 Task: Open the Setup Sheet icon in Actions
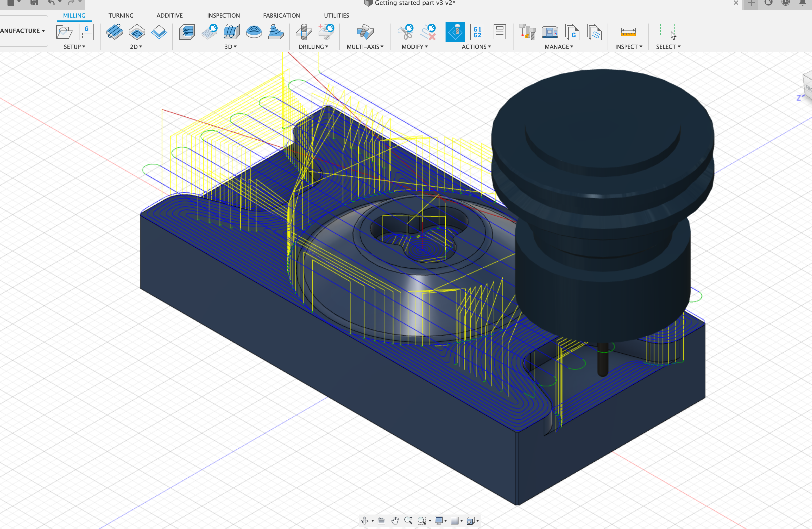pos(500,32)
